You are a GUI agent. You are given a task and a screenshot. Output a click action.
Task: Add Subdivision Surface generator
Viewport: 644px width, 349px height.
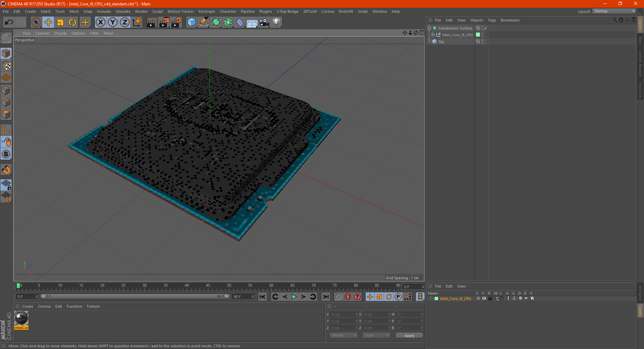click(216, 22)
